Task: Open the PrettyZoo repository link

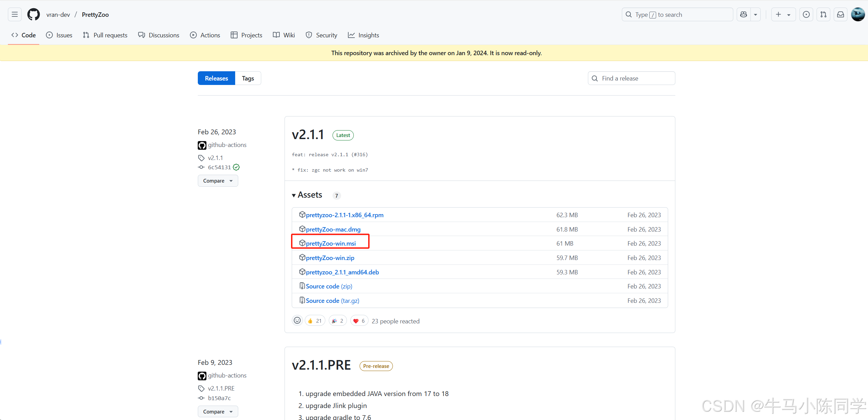Action: 95,14
